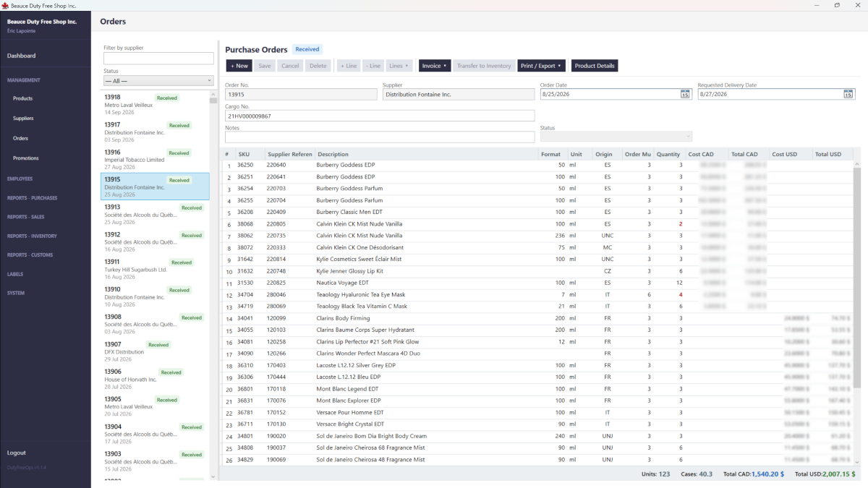Image resolution: width=868 pixels, height=488 pixels.
Task: Open the Lines dropdown in the toolbar
Action: pos(399,66)
